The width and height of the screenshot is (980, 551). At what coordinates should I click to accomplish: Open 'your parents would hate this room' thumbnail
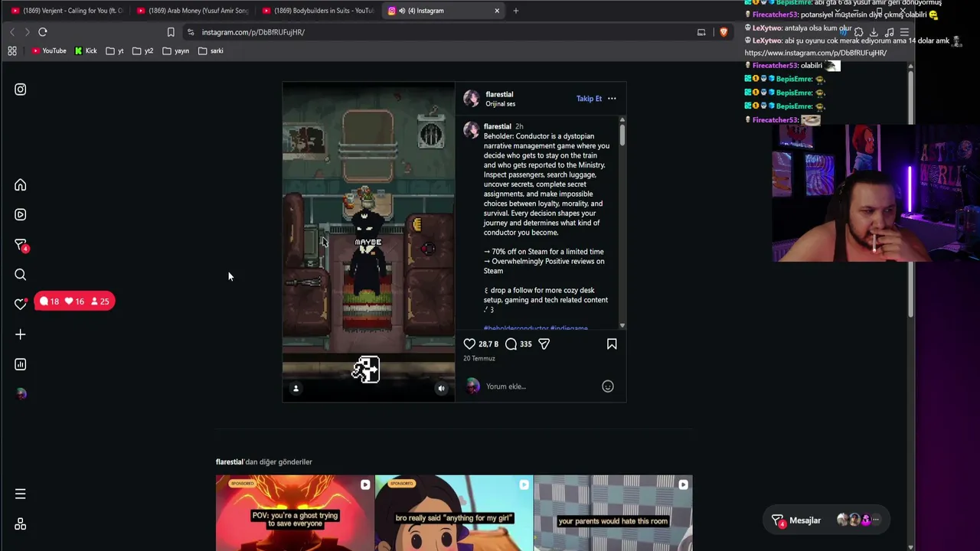tap(613, 513)
